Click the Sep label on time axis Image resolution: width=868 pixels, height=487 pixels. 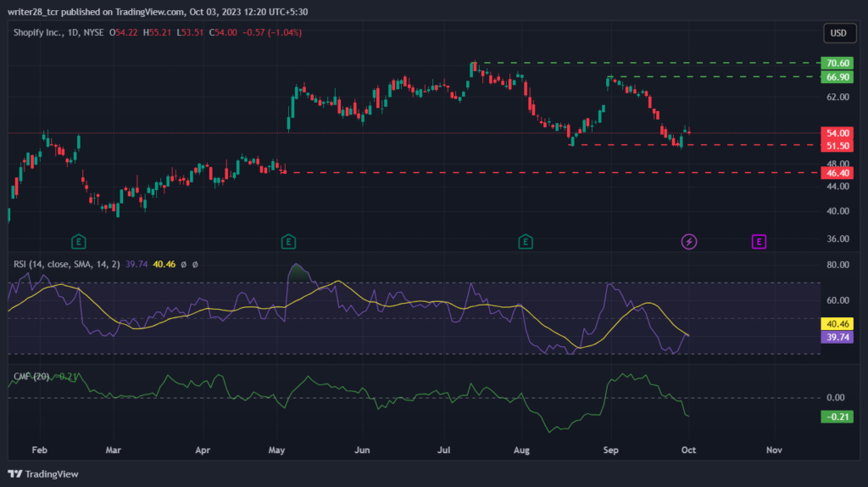click(610, 450)
